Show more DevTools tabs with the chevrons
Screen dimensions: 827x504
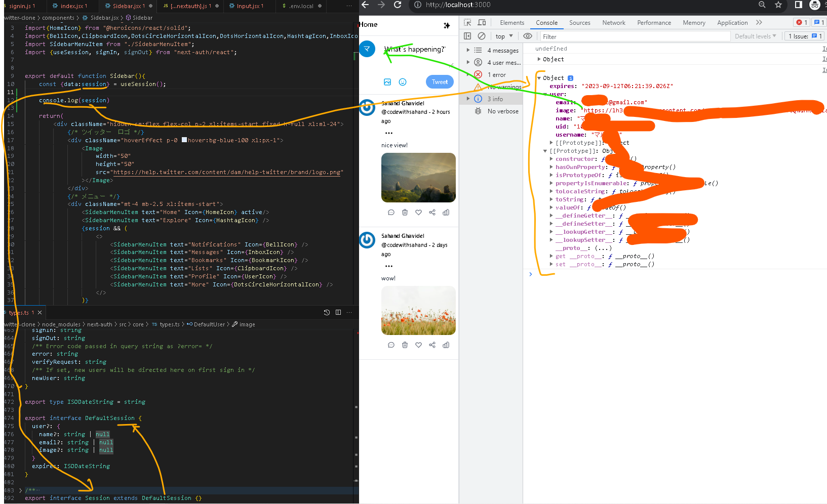point(759,23)
